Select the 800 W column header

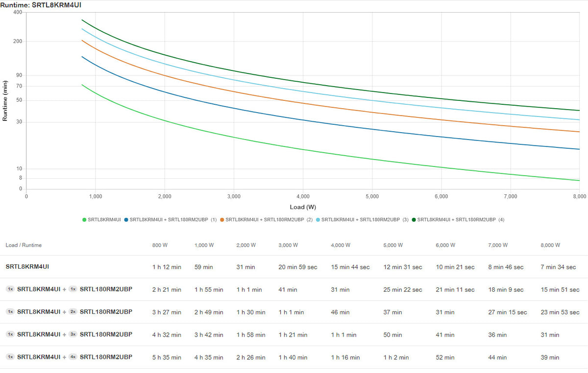tap(159, 245)
